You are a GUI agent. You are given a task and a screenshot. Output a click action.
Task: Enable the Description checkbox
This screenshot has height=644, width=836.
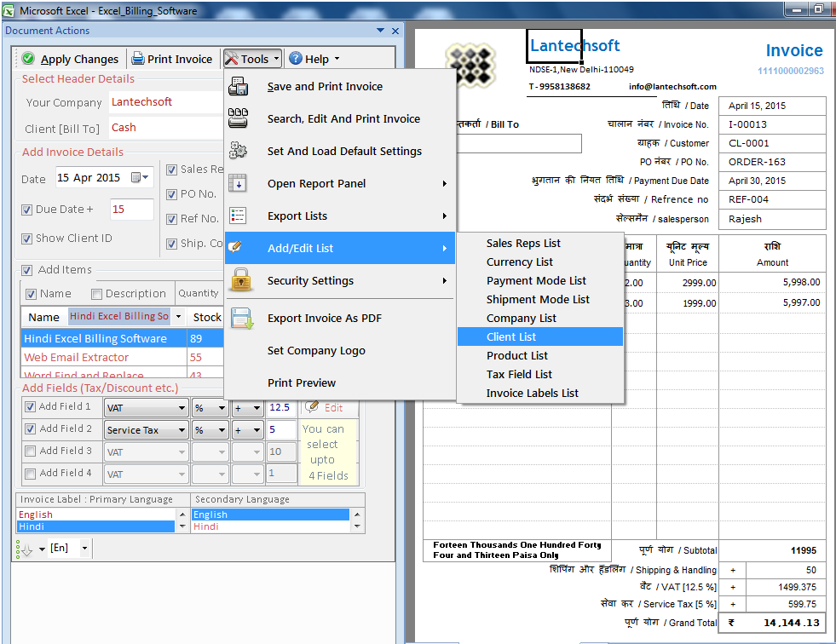[96, 294]
